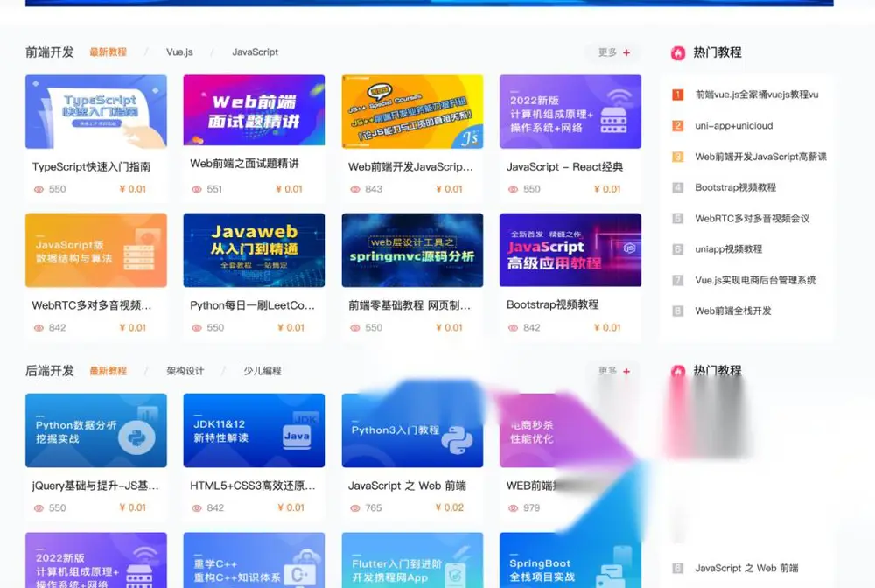Select the 架构设计 tab
The height and width of the screenshot is (588, 875).
point(185,370)
